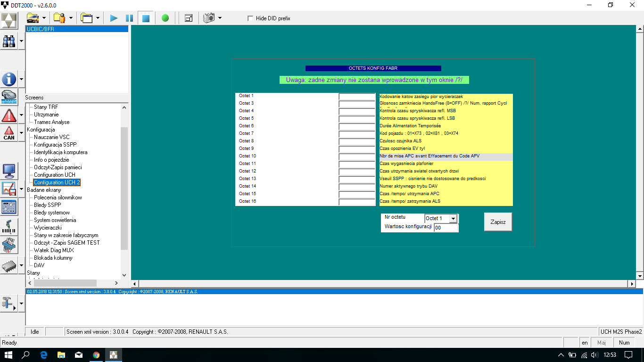Image resolution: width=644 pixels, height=362 pixels.
Task: Open Nauczanie VSC screen
Action: click(52, 137)
